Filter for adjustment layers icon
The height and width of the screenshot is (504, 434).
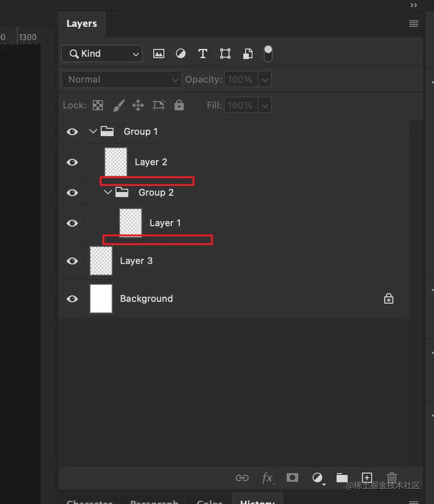pos(181,54)
